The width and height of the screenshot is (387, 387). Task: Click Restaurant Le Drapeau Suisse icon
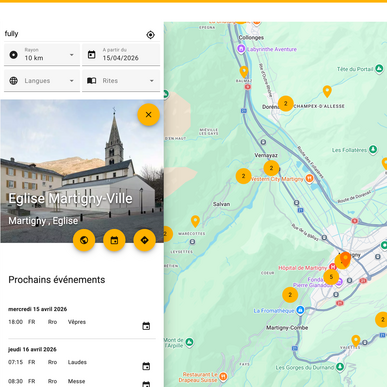click(x=223, y=377)
